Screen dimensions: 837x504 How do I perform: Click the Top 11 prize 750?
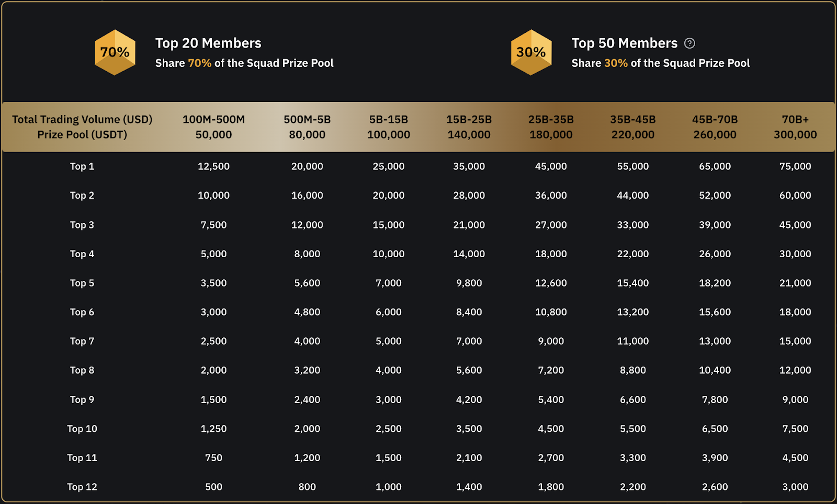tap(213, 457)
